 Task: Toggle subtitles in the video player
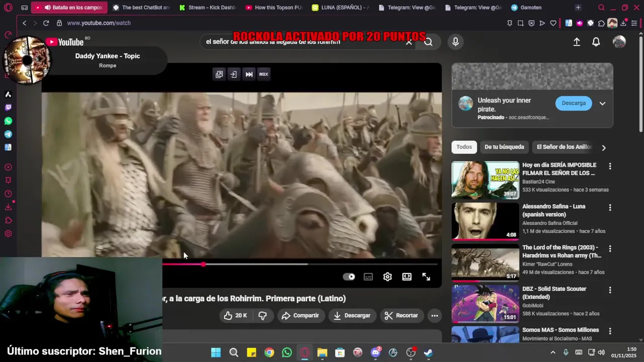click(368, 277)
